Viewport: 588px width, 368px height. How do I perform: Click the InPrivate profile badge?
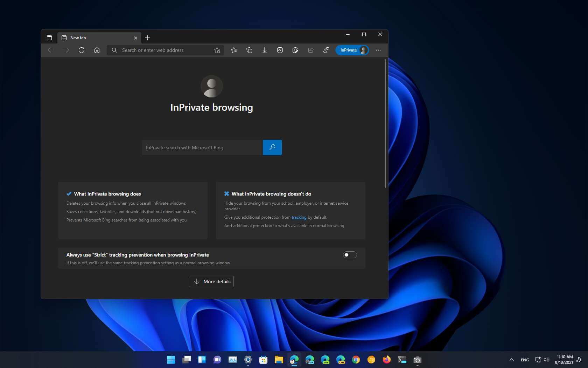(x=352, y=50)
